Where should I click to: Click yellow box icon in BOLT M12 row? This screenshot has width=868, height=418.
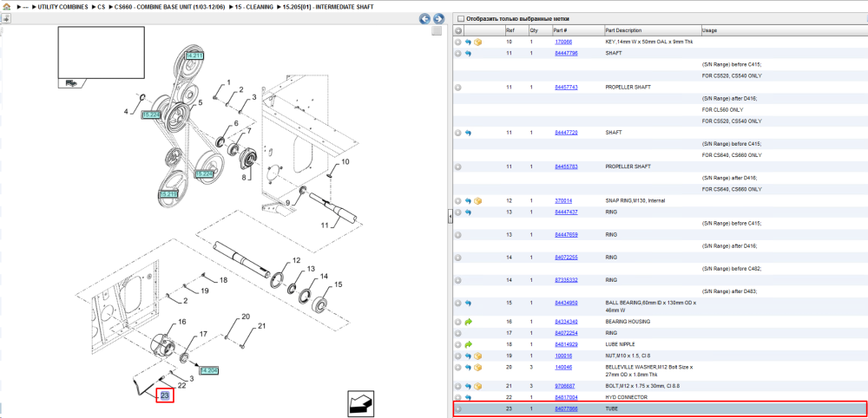pos(477,386)
